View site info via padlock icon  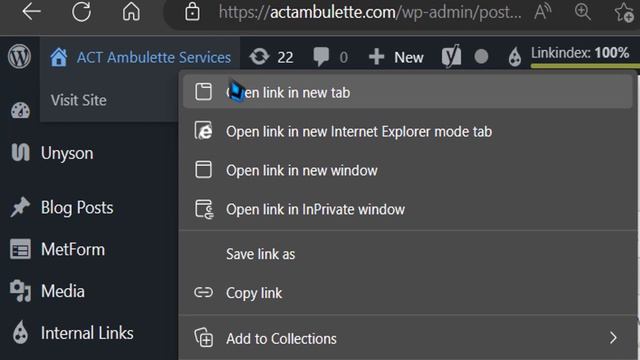coord(192,12)
